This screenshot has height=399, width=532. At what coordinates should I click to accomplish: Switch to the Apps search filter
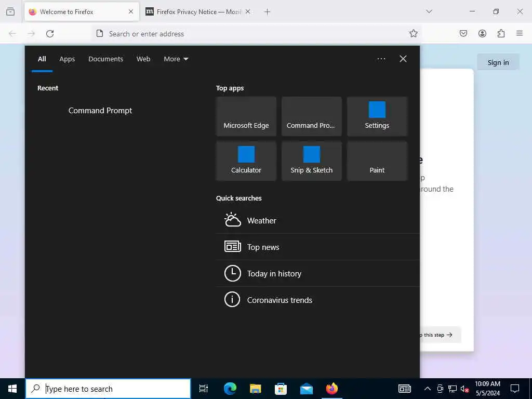click(x=67, y=59)
